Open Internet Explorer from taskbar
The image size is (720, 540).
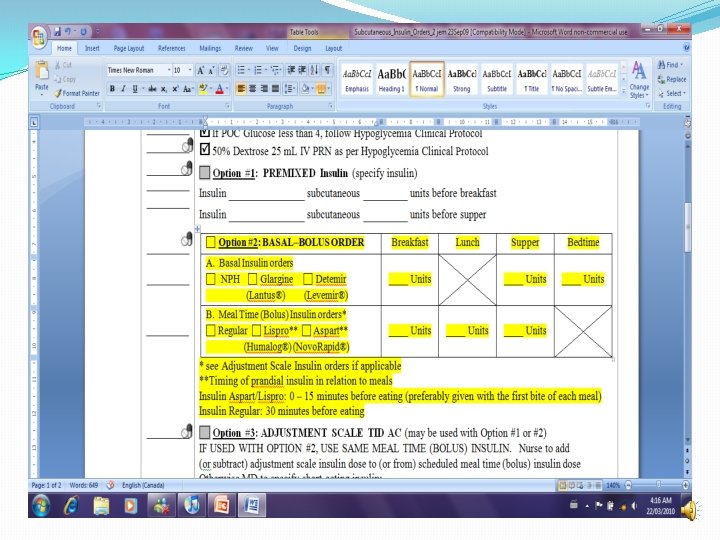click(x=71, y=506)
